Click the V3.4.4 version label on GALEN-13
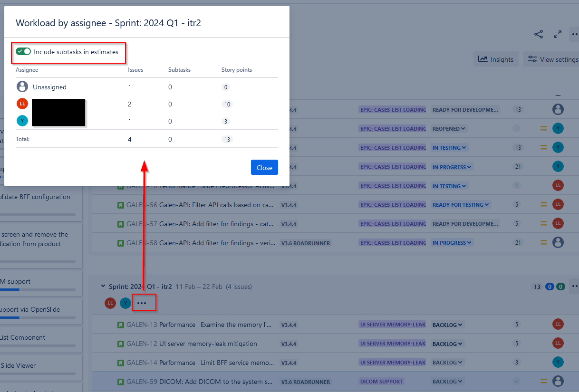579x392 pixels. tap(289, 325)
